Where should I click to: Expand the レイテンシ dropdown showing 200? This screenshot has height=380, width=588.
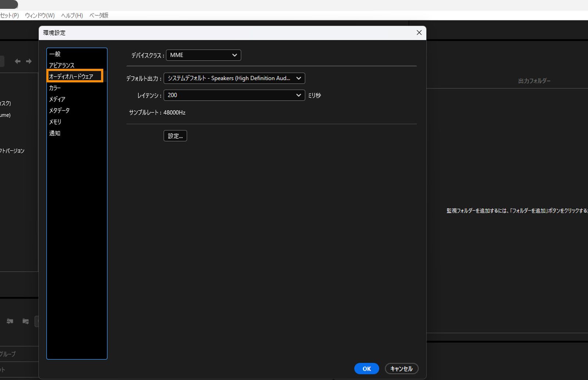(234, 95)
